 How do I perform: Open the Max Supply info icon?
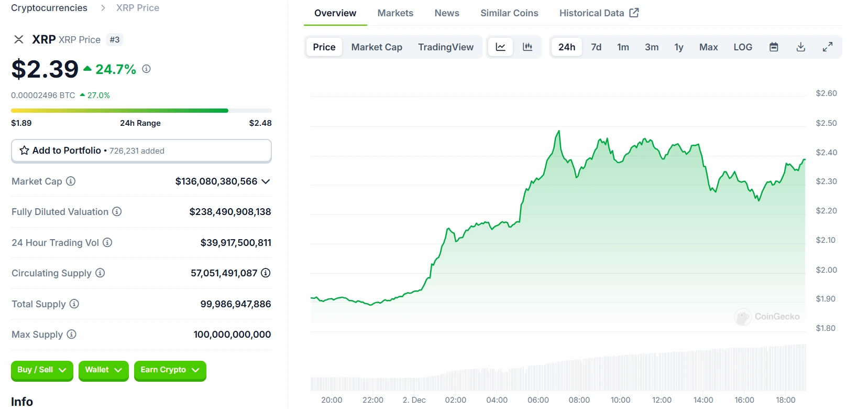pos(71,334)
